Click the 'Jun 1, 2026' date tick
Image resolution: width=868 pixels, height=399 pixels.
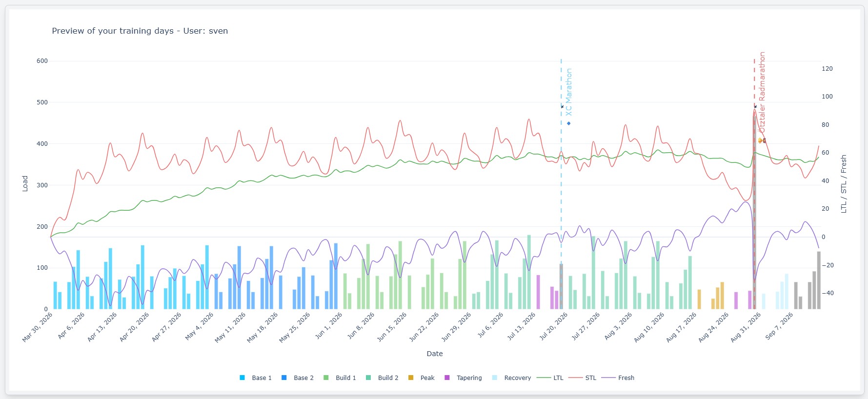(x=329, y=325)
